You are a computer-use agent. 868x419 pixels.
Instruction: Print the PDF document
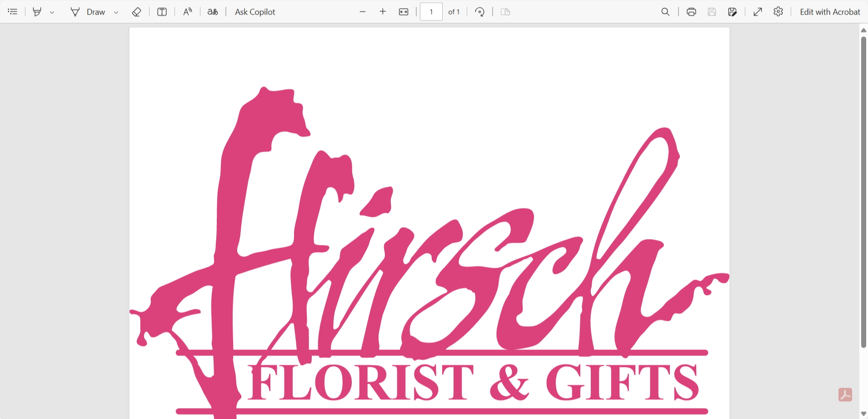[x=692, y=12]
